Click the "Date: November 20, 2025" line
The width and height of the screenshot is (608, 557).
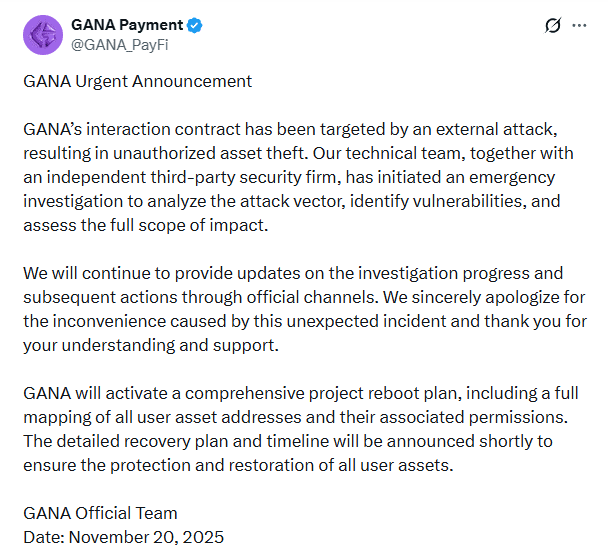124,537
